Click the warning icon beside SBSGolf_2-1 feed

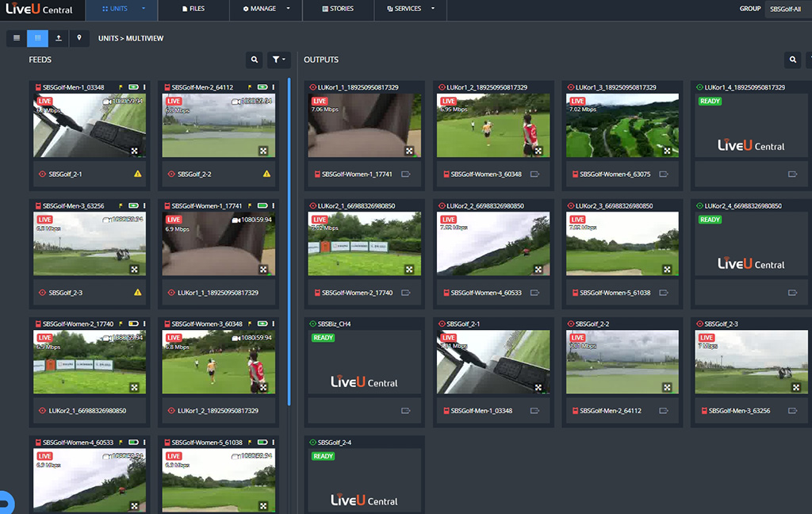pos(138,174)
